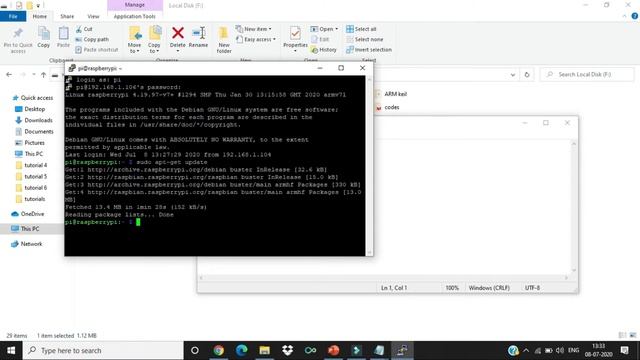Open the volume control in tray
This screenshot has width=640, height=360.
coord(560,350)
